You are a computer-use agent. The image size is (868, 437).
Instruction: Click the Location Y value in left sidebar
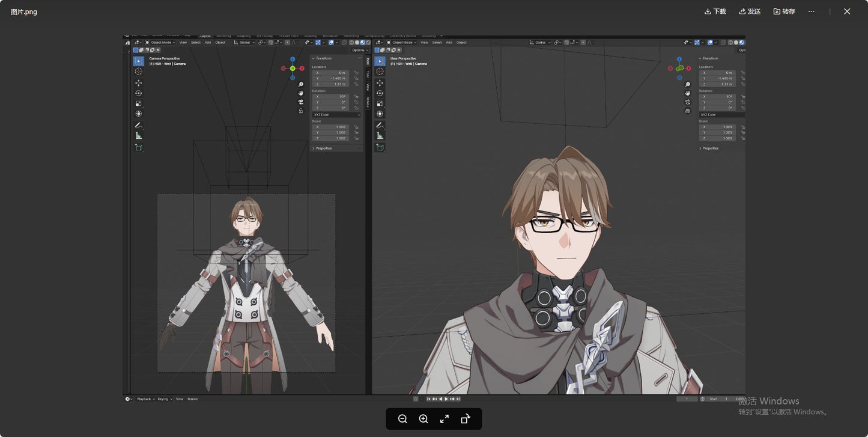pos(331,78)
